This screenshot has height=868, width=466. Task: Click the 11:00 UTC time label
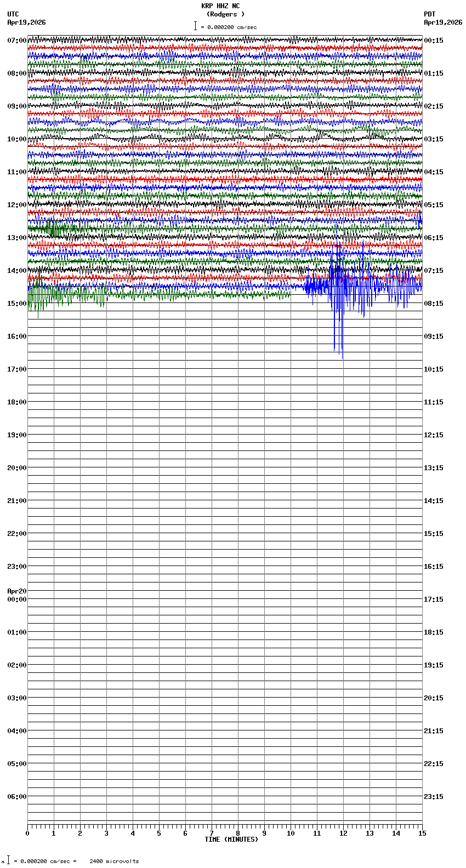coord(17,172)
